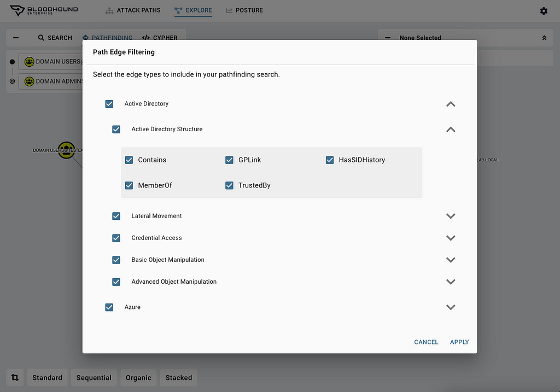Disable the Azure edge types checkbox
Viewport: 560px width, 392px height.
(109, 307)
